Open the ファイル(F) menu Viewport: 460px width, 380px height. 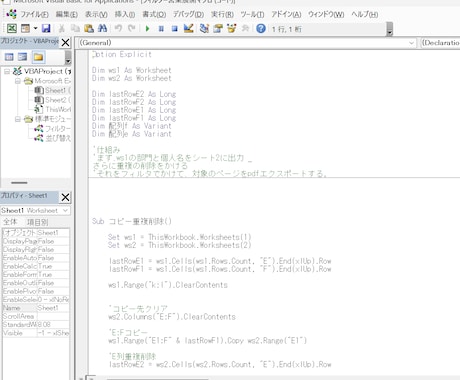tap(34, 14)
